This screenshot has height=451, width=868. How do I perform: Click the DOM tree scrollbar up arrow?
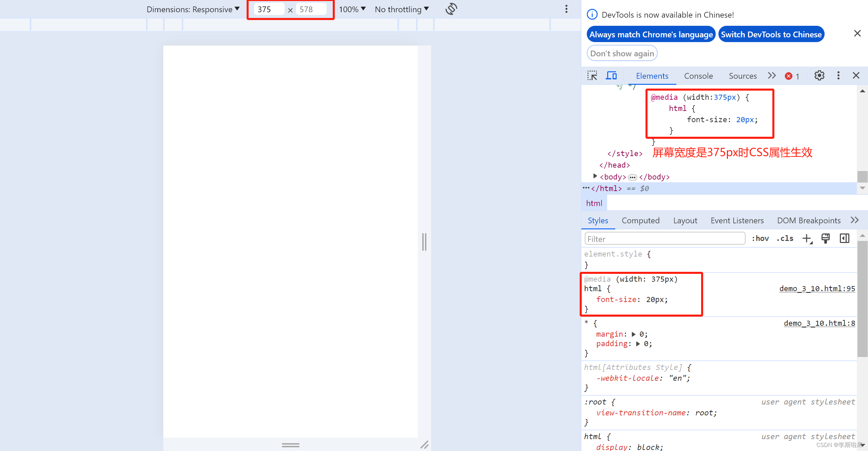click(x=862, y=91)
